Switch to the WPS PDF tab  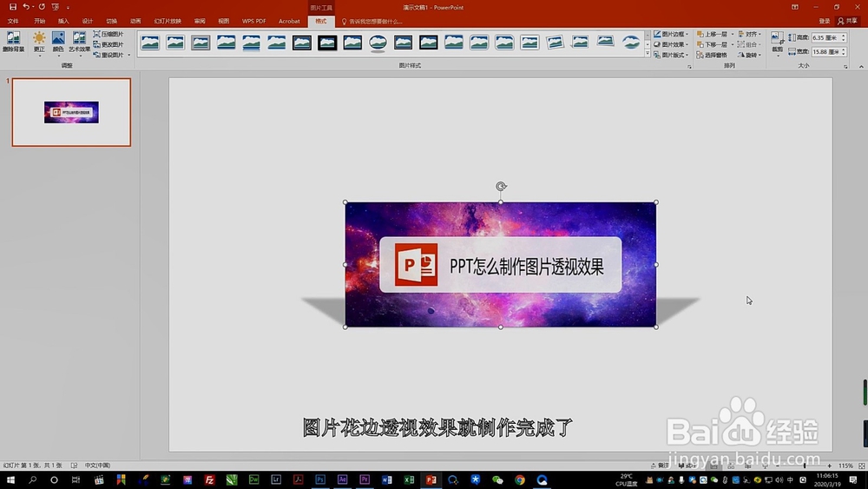coord(253,21)
